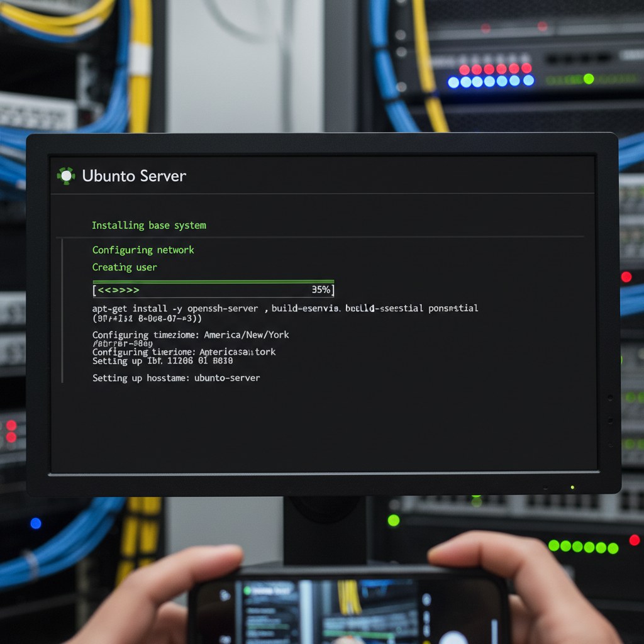The image size is (644, 644).
Task: Select the Setting up hostname log entry
Action: point(176,378)
